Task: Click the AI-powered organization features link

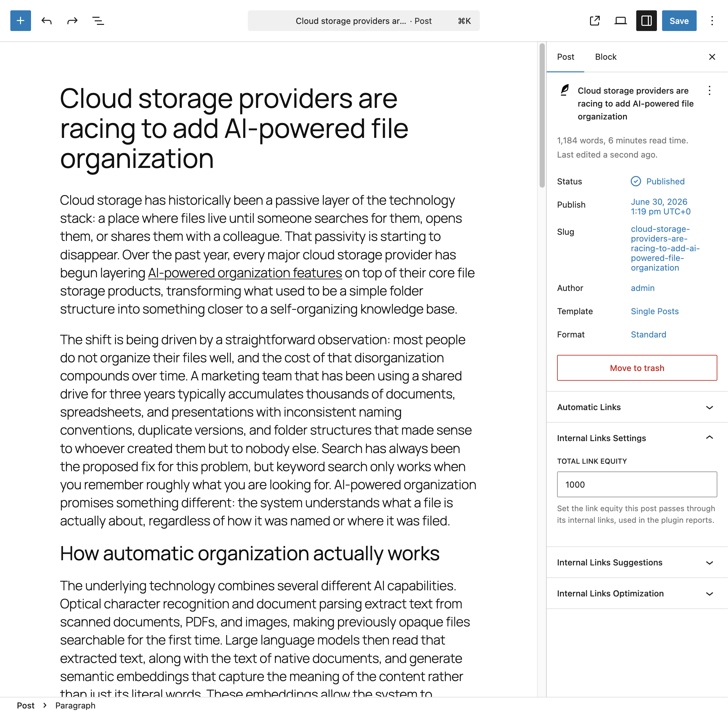Action: pyautogui.click(x=245, y=273)
